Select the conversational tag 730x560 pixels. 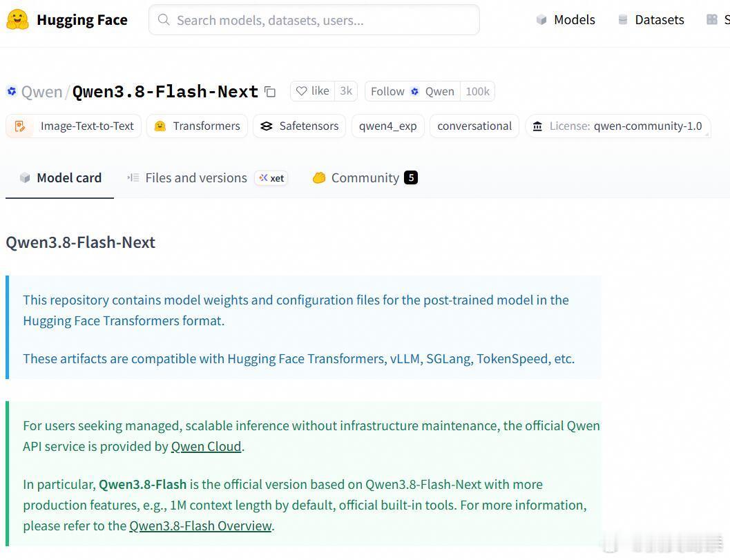(474, 126)
